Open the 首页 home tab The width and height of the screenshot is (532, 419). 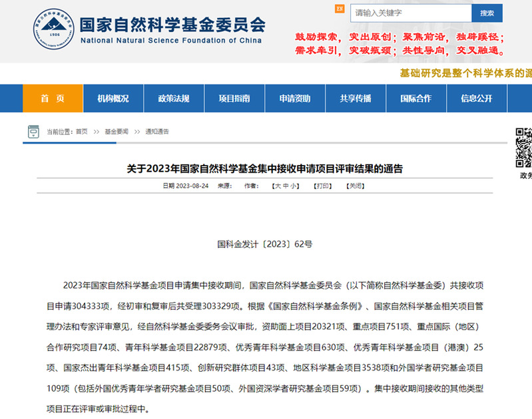point(53,98)
